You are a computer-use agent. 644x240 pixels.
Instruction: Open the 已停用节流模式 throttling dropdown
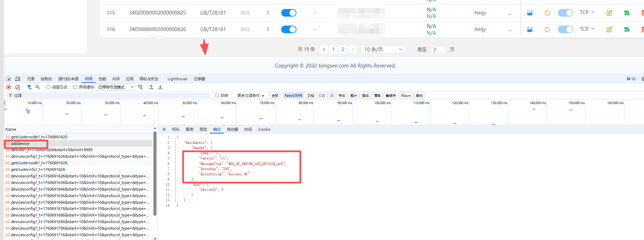116,87
